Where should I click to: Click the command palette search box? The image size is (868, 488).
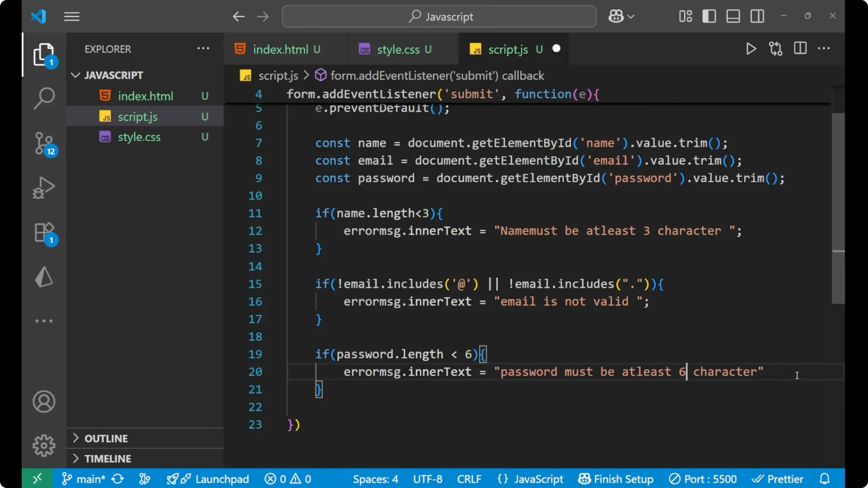tap(438, 16)
